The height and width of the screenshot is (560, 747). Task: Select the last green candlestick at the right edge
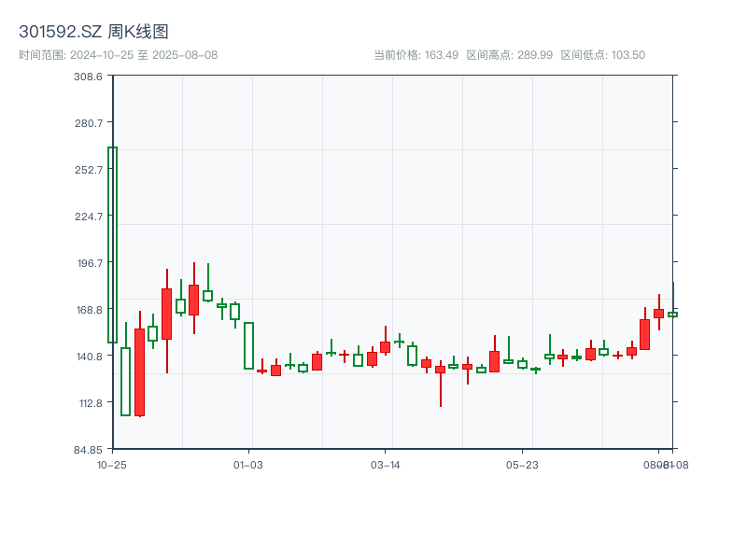[672, 300]
